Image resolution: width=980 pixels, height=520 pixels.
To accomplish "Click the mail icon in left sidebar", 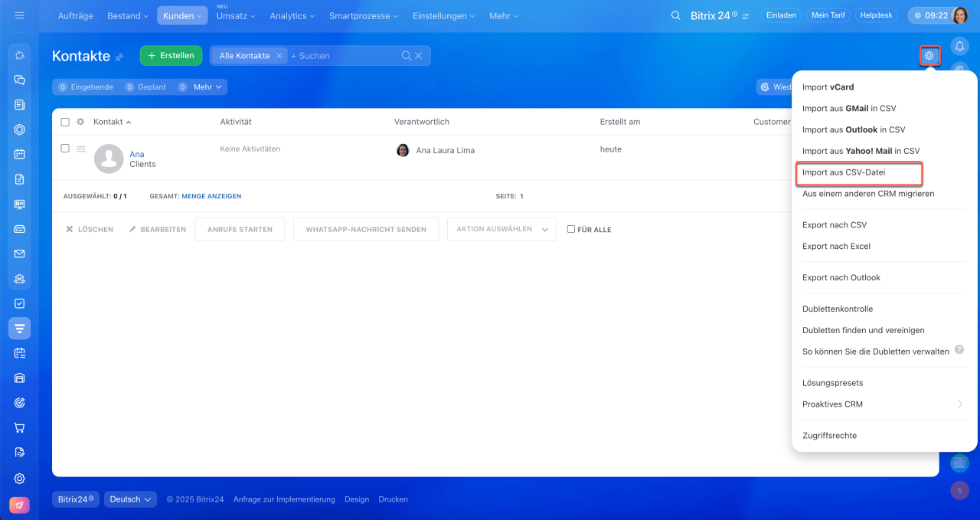I will [20, 253].
